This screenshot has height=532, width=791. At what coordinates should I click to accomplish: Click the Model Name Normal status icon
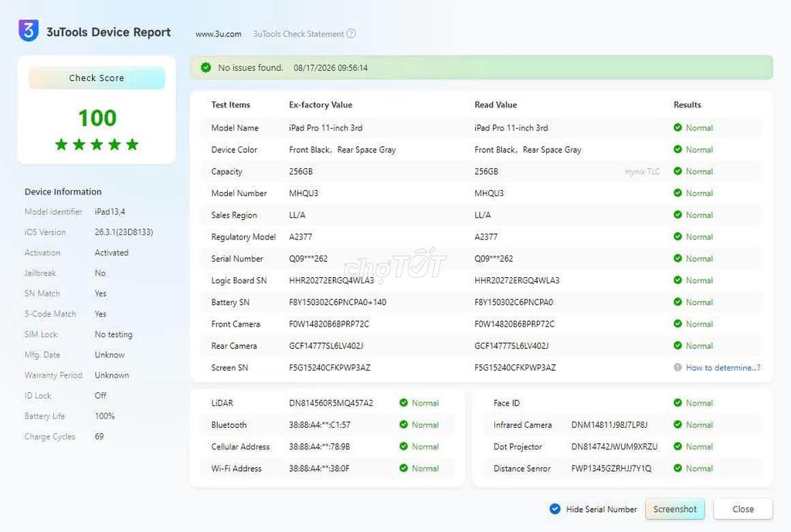(677, 127)
